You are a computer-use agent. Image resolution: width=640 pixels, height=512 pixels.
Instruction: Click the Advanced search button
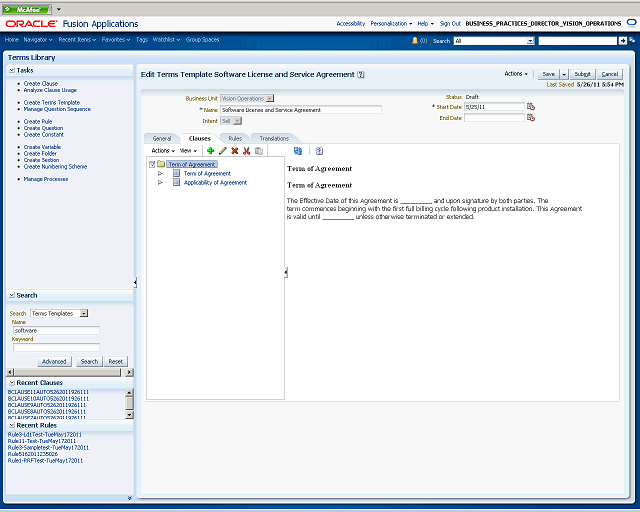coord(54,361)
